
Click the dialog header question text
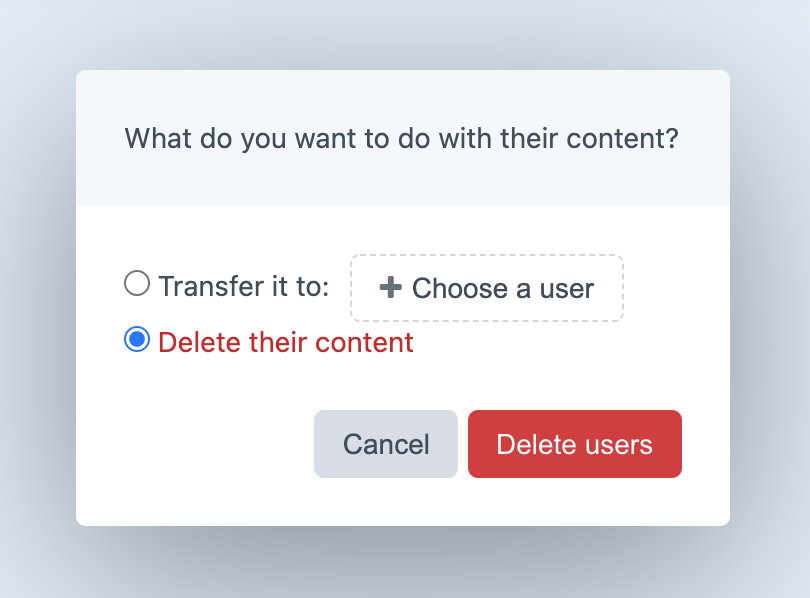point(401,138)
